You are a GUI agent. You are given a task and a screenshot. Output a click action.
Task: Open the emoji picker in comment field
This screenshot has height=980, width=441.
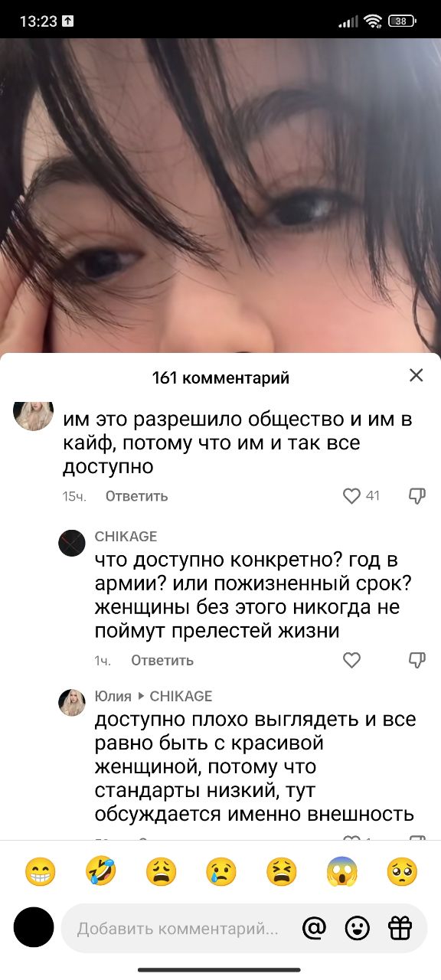click(x=357, y=929)
